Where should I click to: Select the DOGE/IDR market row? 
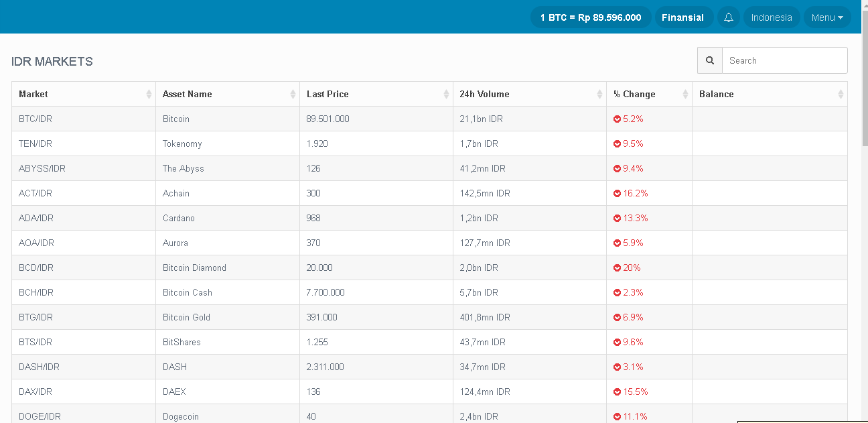(429, 414)
